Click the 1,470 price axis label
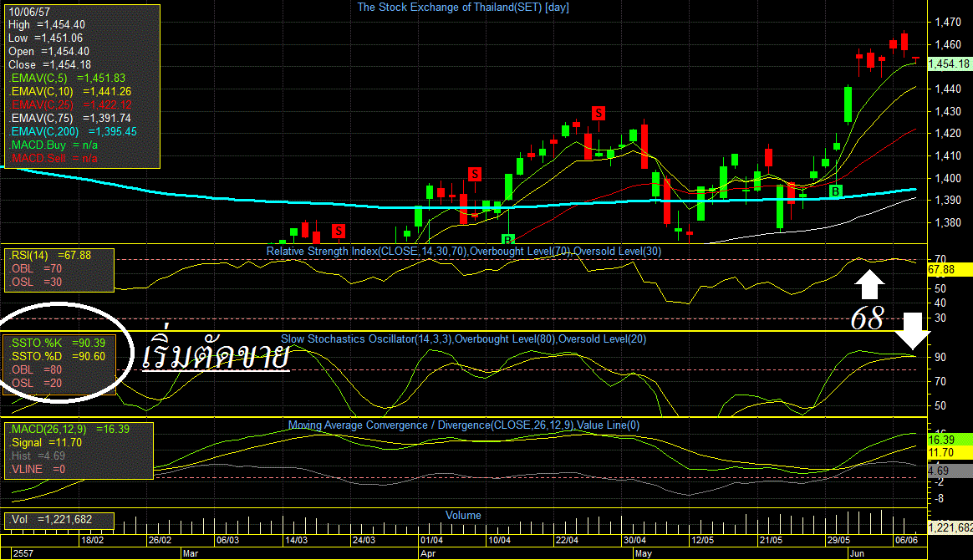This screenshot has height=560, width=973. point(948,23)
